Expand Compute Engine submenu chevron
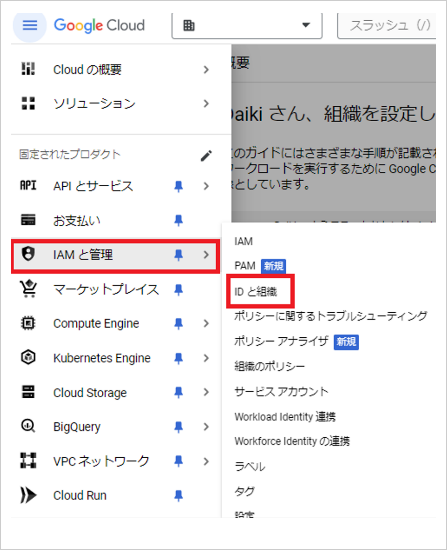Image resolution: width=447 pixels, height=550 pixels. 206,324
